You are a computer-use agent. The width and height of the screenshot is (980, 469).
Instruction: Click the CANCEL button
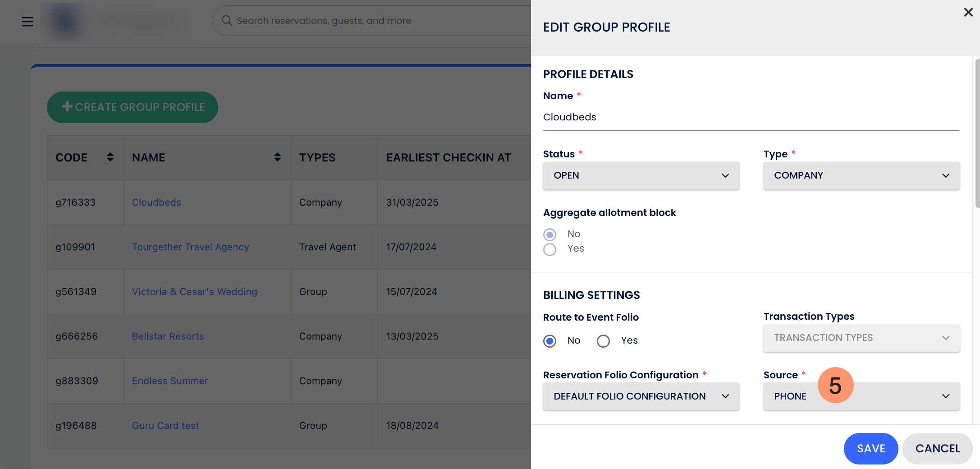[938, 449]
